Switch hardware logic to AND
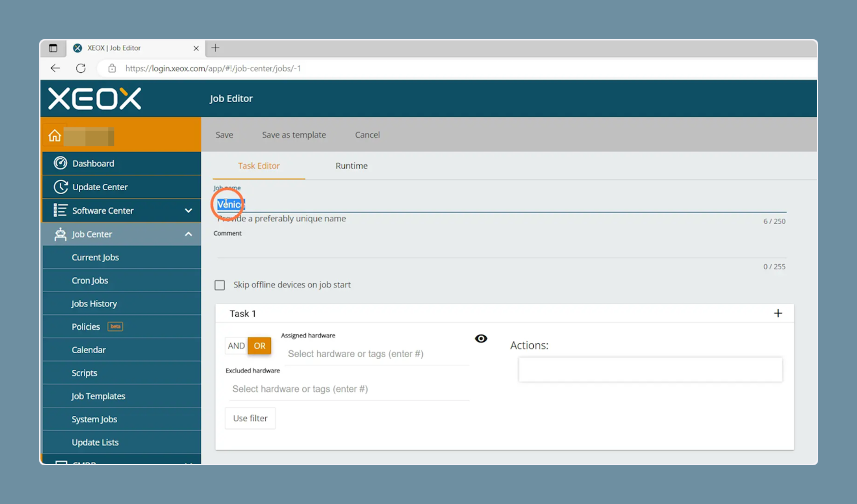This screenshot has height=504, width=857. [236, 346]
